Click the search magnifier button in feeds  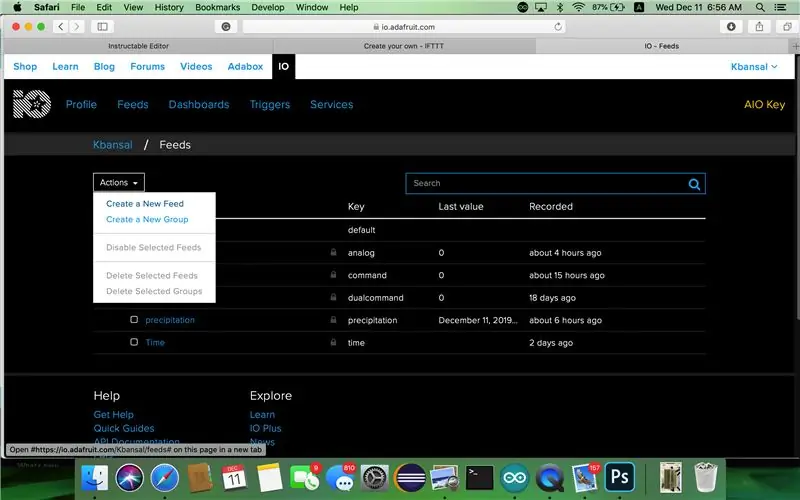694,184
